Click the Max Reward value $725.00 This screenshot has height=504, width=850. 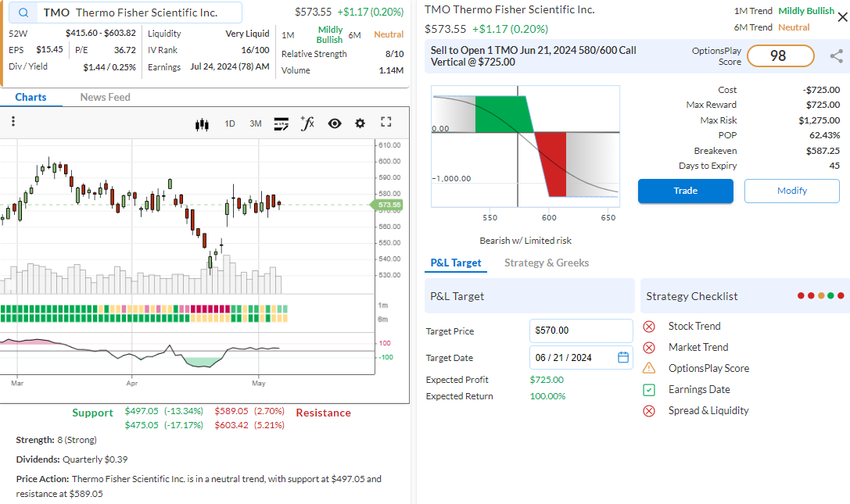(823, 105)
